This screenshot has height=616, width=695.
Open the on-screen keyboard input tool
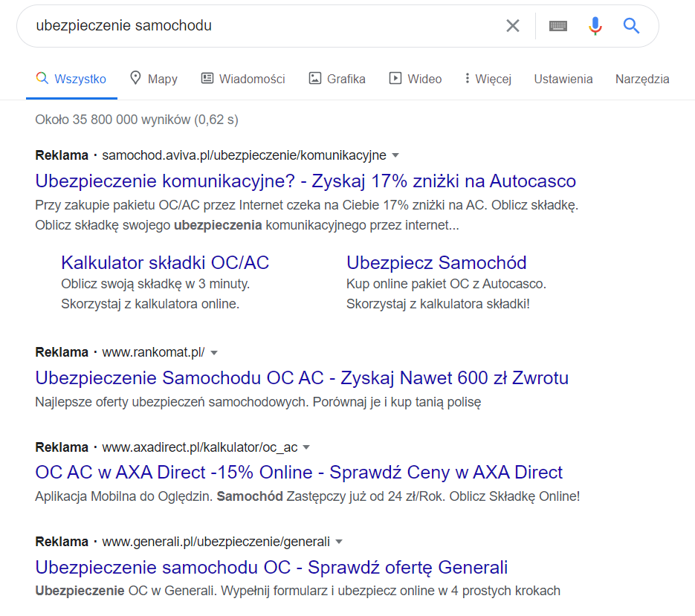(x=558, y=26)
